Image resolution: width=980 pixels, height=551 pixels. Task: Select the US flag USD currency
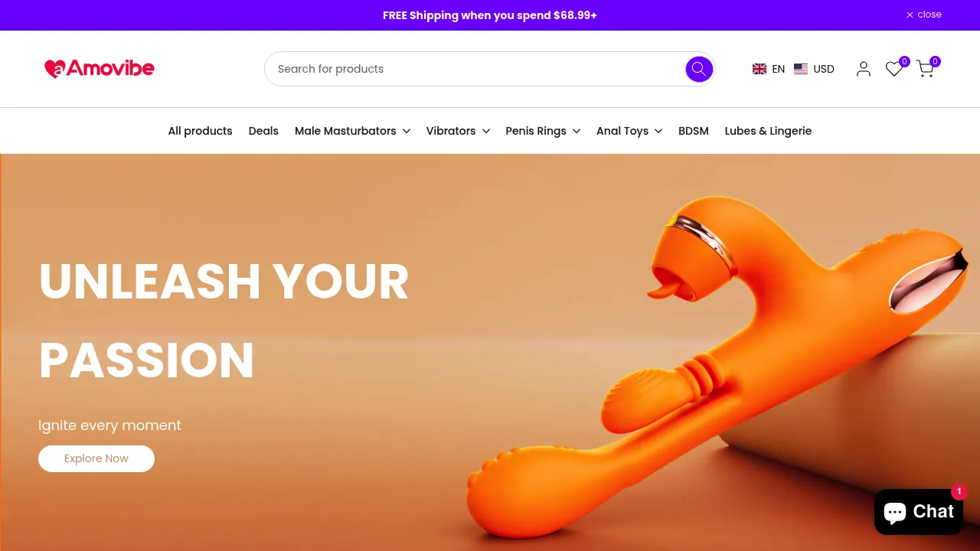click(814, 69)
